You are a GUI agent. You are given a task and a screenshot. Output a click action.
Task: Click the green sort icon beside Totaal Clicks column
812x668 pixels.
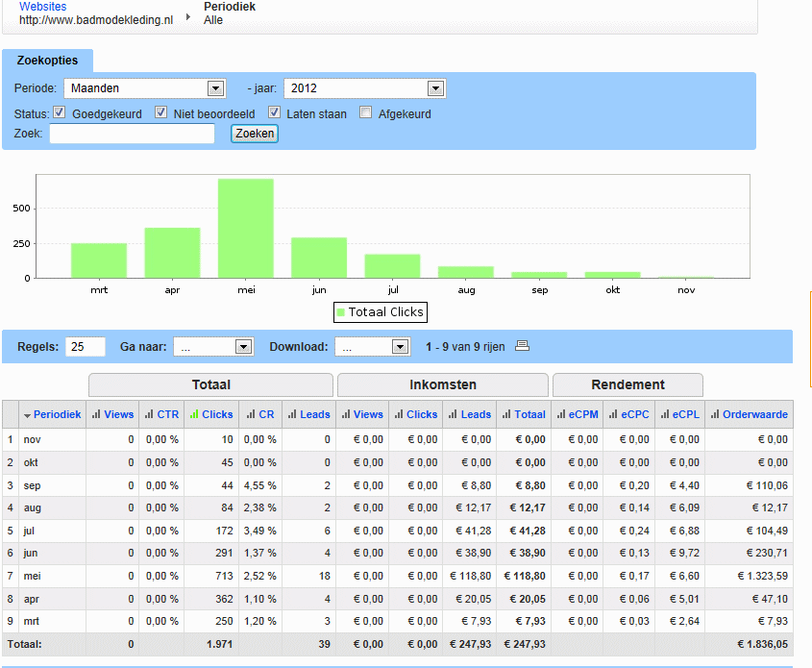[194, 414]
